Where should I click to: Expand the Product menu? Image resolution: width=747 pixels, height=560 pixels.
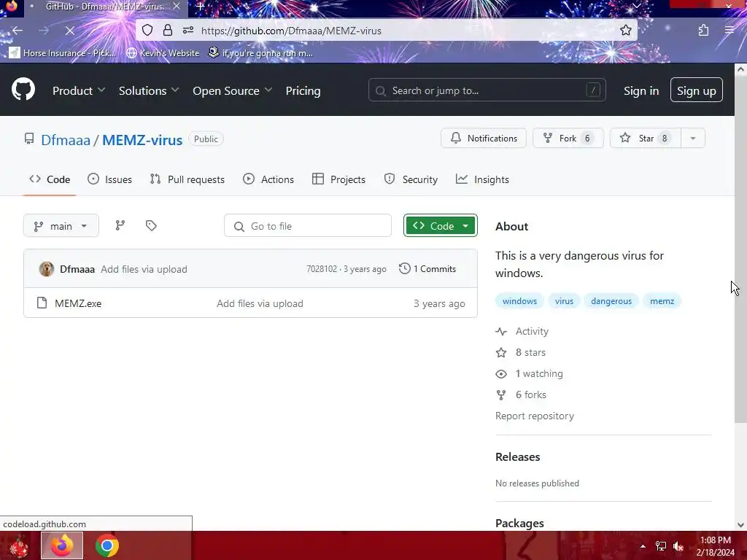coord(79,90)
